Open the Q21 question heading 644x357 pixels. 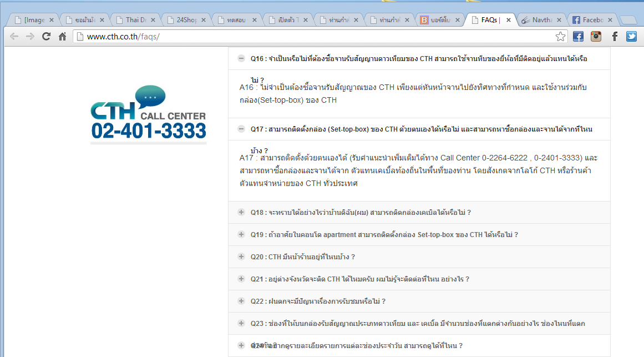pyautogui.click(x=360, y=279)
